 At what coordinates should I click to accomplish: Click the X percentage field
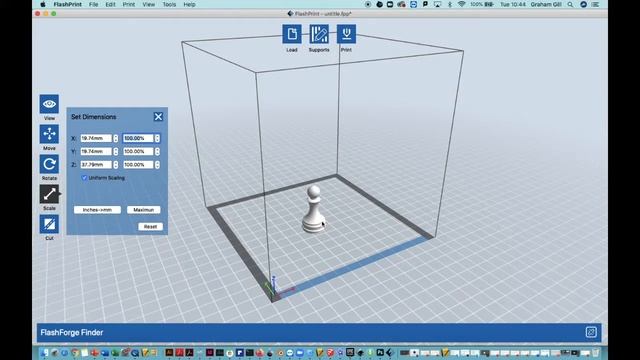pos(138,138)
